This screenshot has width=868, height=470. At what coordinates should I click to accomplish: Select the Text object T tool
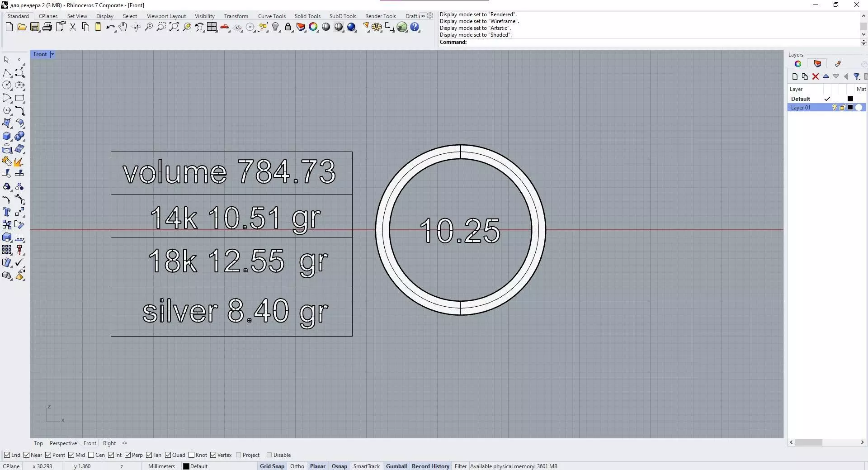coord(7,212)
